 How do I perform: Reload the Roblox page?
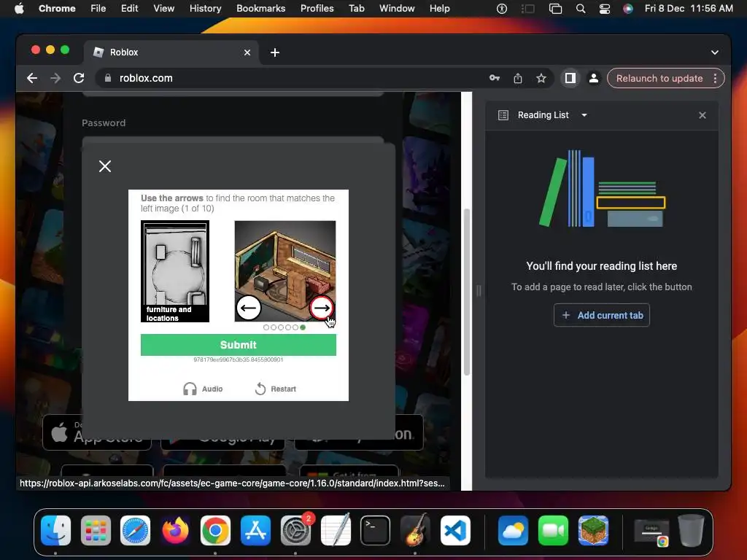point(79,78)
